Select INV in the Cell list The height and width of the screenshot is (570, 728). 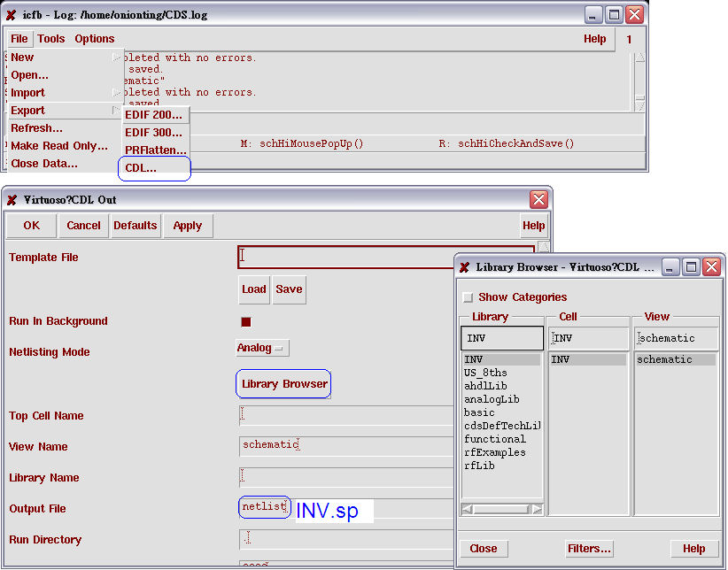(588, 359)
